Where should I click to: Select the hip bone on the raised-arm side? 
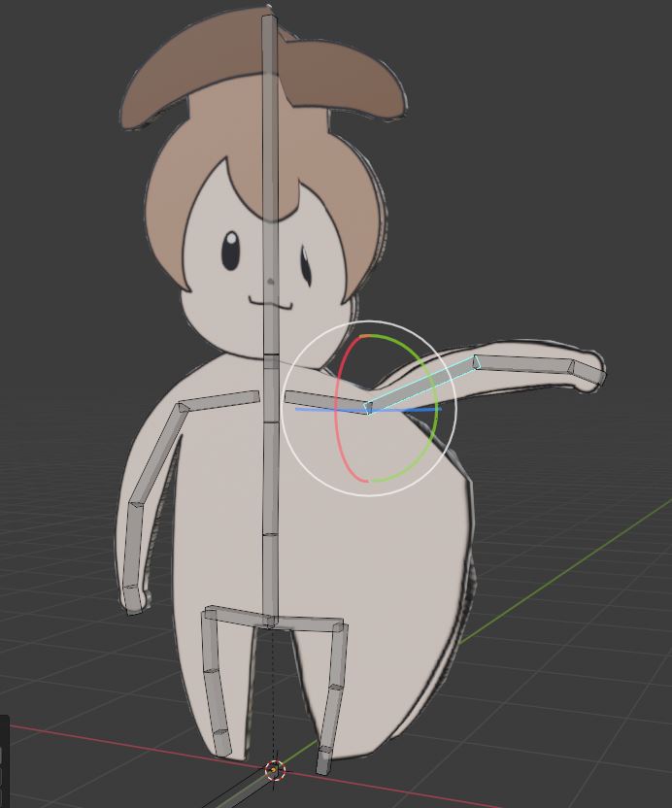[307, 623]
